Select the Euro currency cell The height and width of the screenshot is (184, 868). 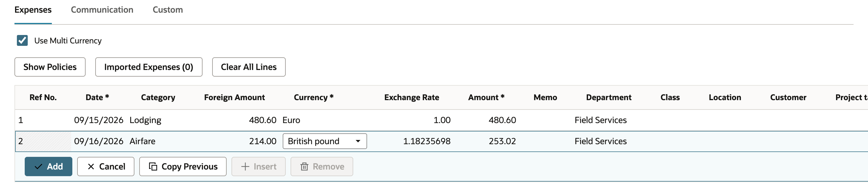click(291, 120)
